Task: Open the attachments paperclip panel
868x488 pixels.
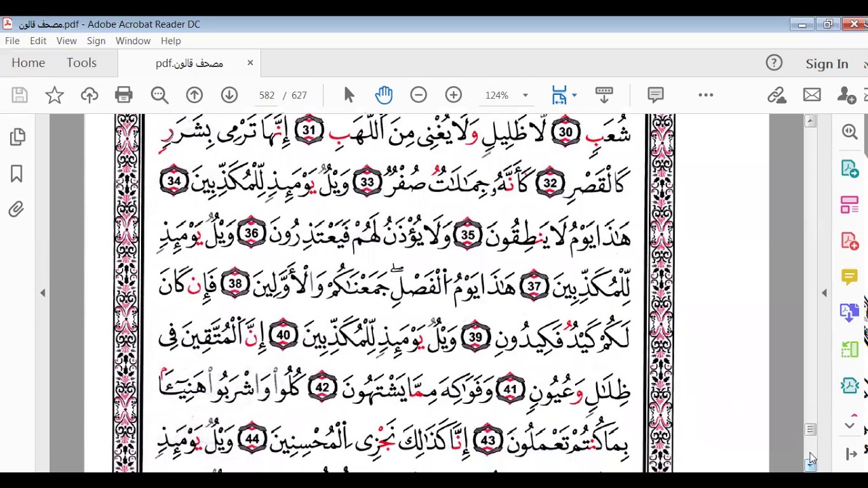Action: point(16,209)
